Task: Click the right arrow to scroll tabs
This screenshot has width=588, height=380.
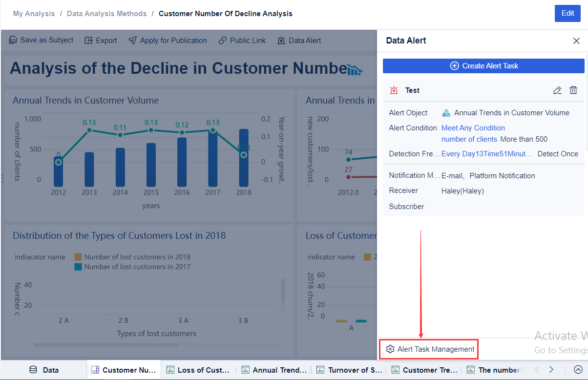Action: [551, 370]
